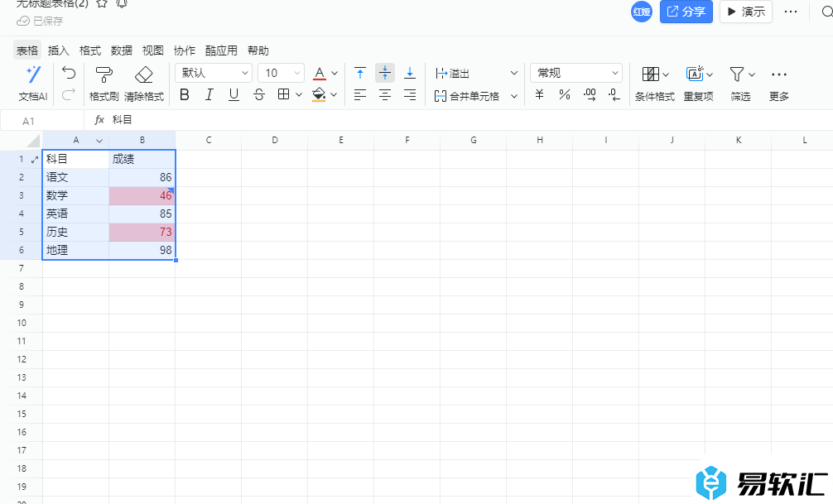
Task: Open 条件格式 conditional formatting
Action: click(654, 84)
